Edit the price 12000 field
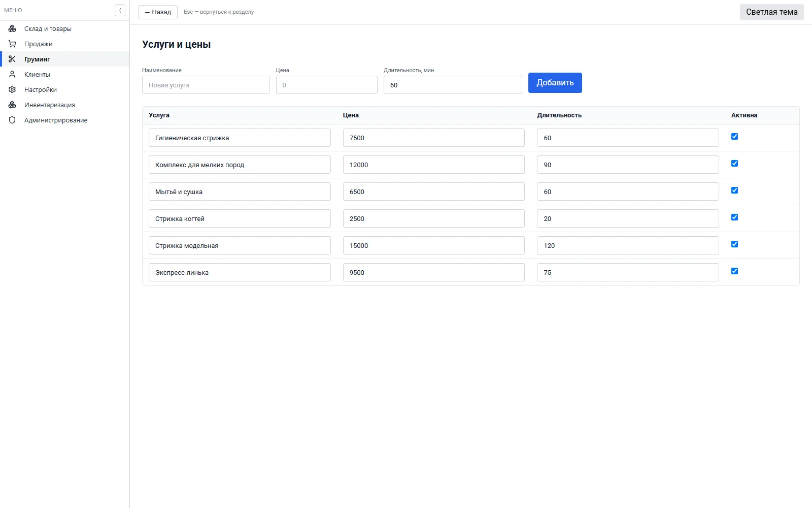The width and height of the screenshot is (812, 508). pyautogui.click(x=434, y=165)
